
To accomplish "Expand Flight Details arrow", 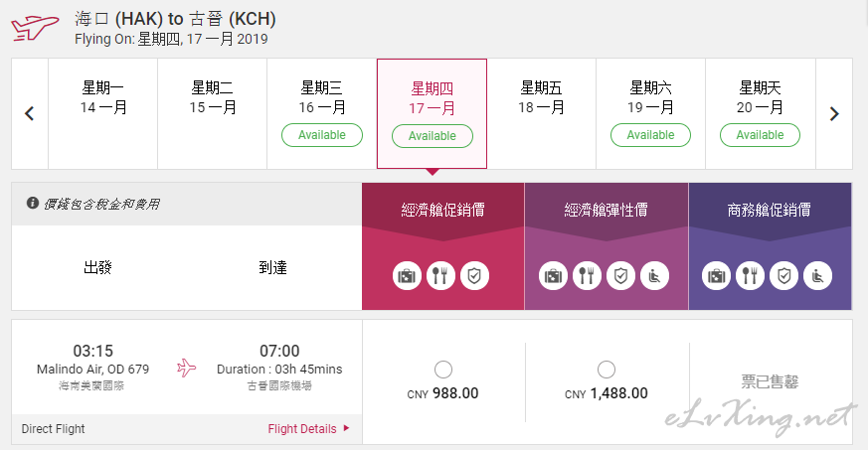I will tap(347, 428).
